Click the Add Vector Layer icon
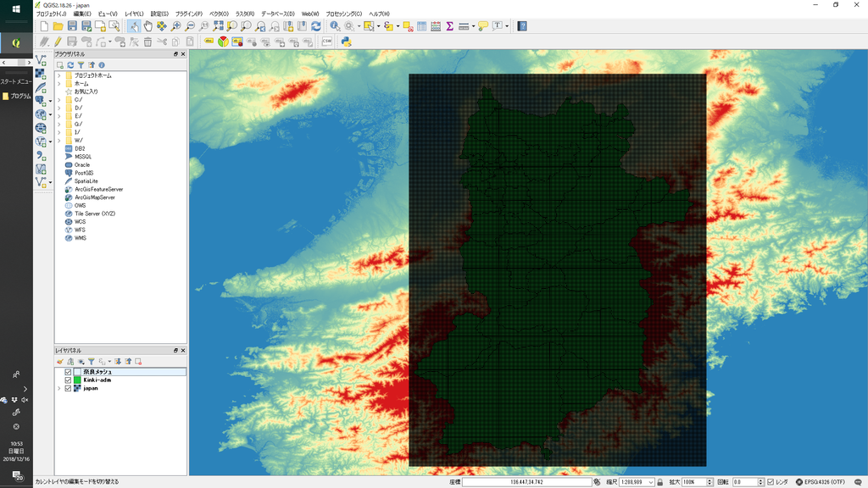Screen dimensions: 868x488 tap(41, 60)
